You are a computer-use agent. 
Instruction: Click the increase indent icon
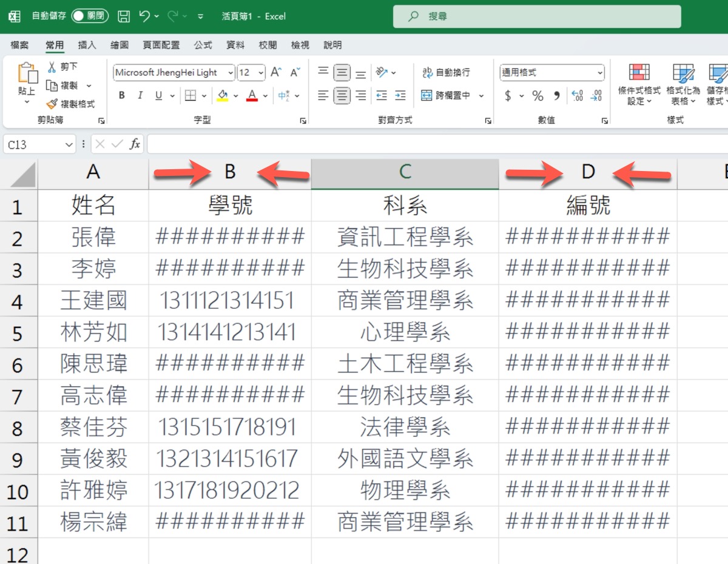[400, 96]
